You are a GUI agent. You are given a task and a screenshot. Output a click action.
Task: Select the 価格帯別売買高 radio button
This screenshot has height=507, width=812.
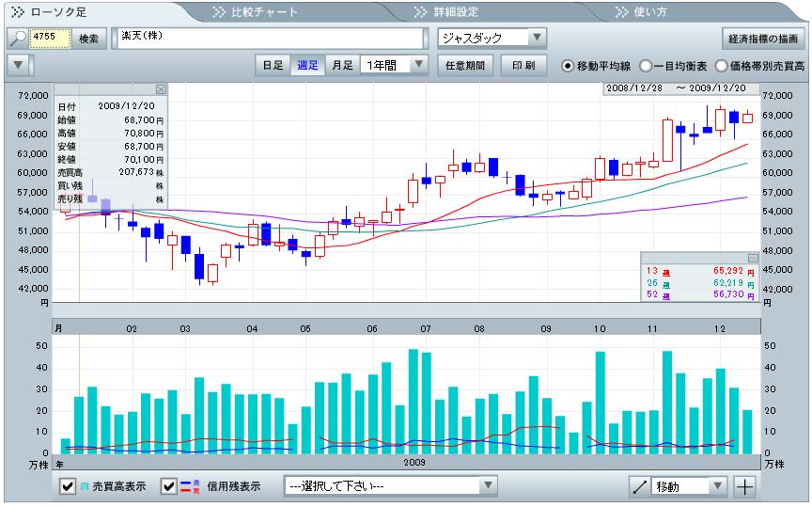click(721, 66)
